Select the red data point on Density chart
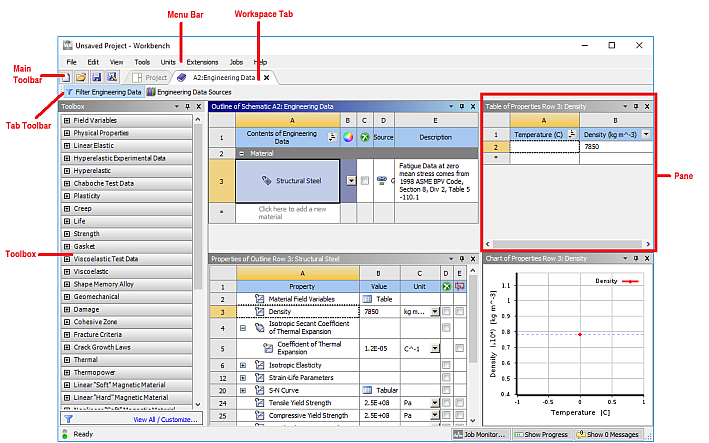This screenshot has height=443, width=709. (580, 335)
